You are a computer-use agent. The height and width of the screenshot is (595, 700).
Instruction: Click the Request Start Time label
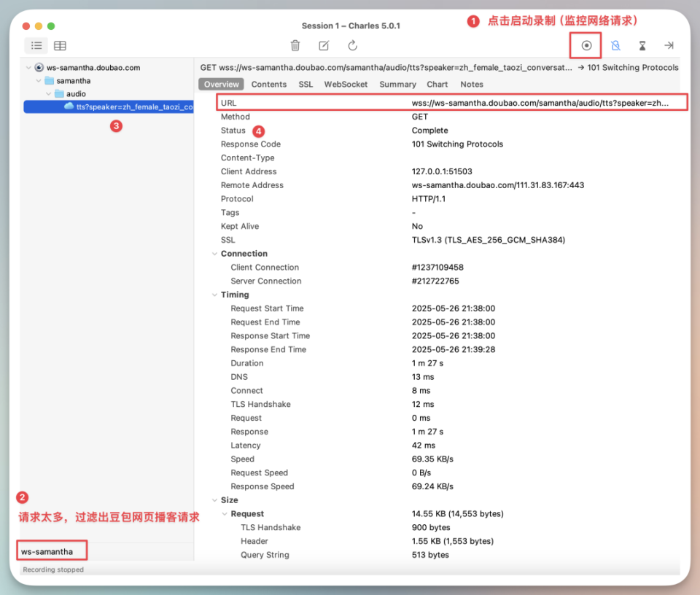(x=267, y=308)
